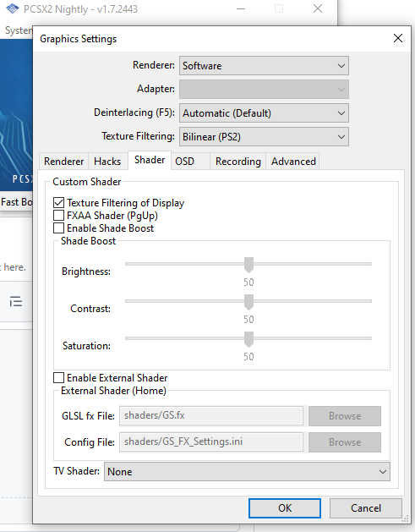Click the GLSL fx File path field
Image resolution: width=415 pixels, height=532 pixels.
click(211, 415)
